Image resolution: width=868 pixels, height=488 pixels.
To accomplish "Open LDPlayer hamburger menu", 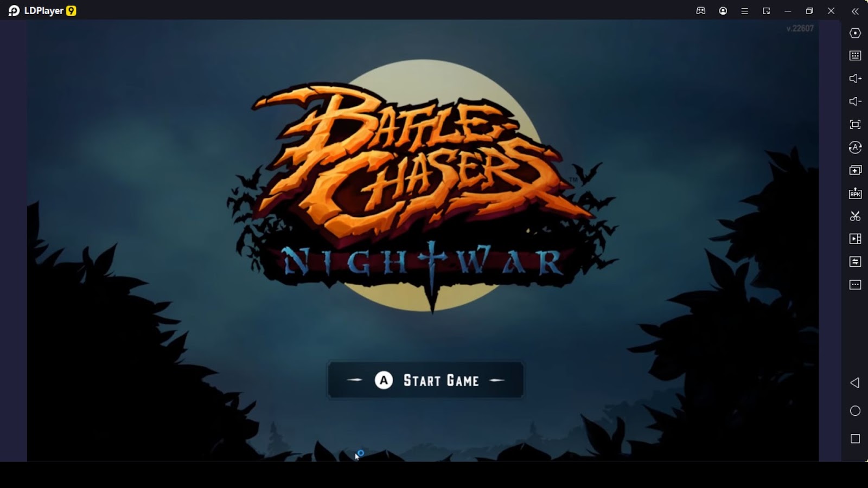I will (x=745, y=11).
